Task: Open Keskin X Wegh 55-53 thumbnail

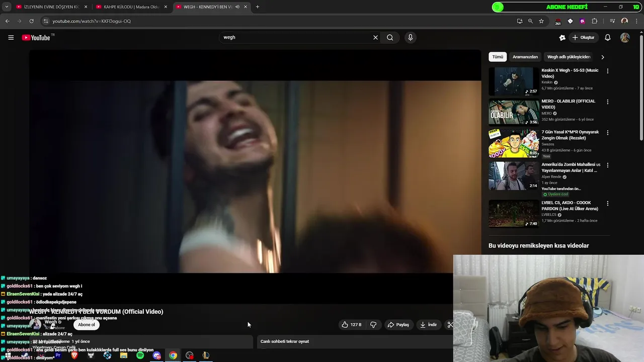Action: [514, 81]
